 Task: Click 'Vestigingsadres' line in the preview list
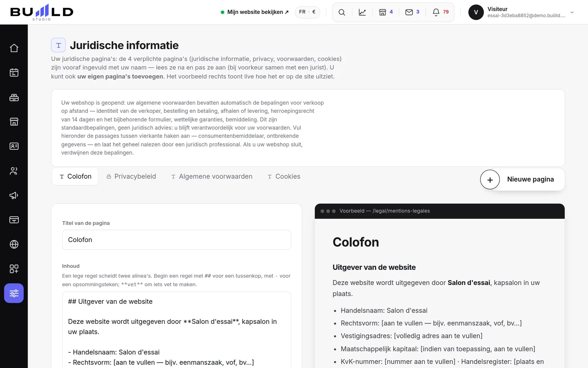[x=412, y=336]
